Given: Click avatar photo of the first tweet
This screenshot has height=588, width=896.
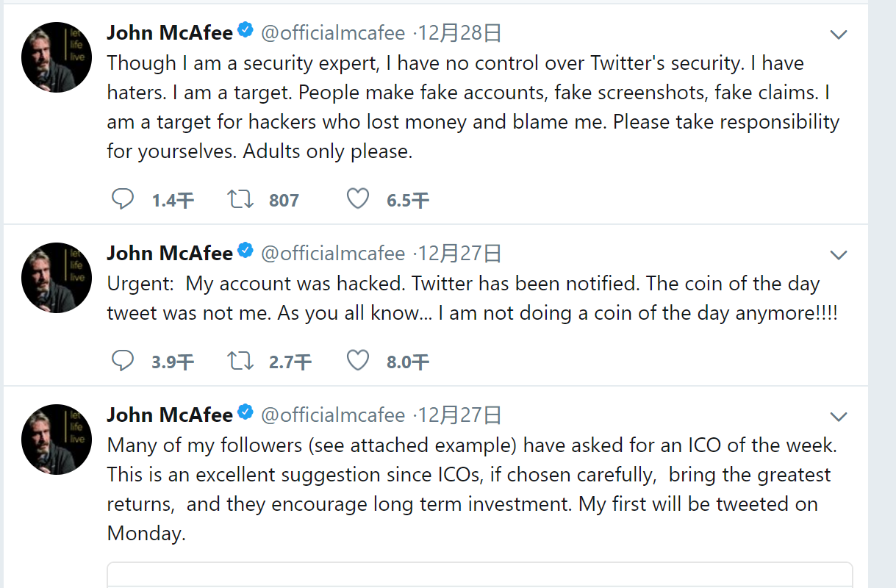Looking at the screenshot, I should [57, 57].
